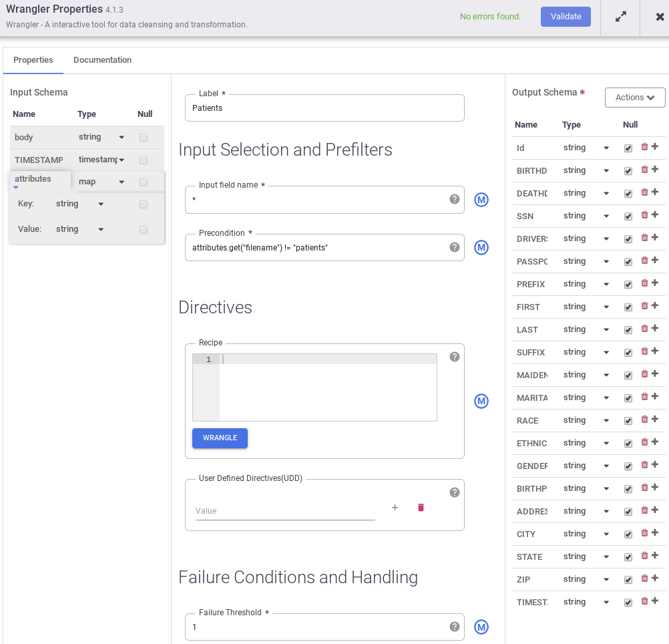Expand Wrangler Properties to full screen

[x=621, y=17]
